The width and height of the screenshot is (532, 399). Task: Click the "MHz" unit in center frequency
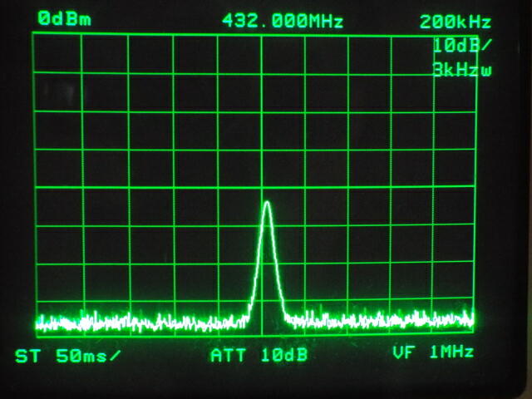pos(323,22)
